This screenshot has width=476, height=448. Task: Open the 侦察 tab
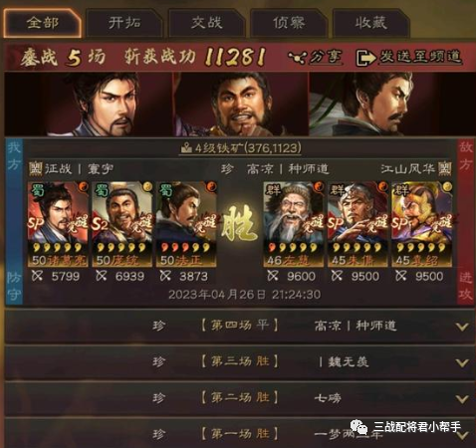click(289, 23)
